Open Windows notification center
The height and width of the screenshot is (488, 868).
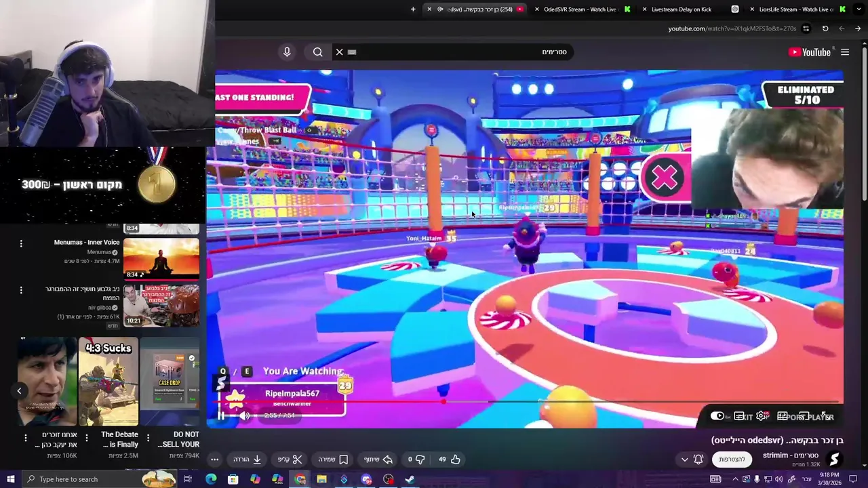coord(853,479)
